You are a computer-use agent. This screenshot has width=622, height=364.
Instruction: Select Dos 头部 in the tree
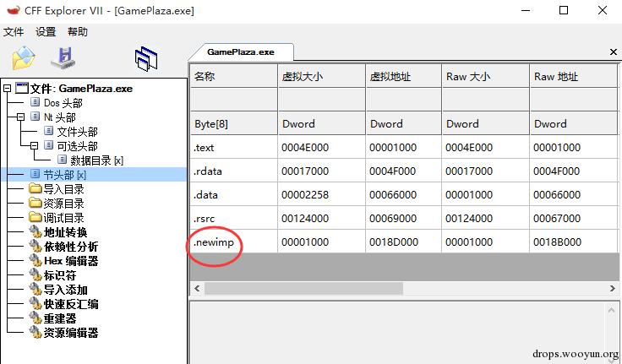point(63,103)
